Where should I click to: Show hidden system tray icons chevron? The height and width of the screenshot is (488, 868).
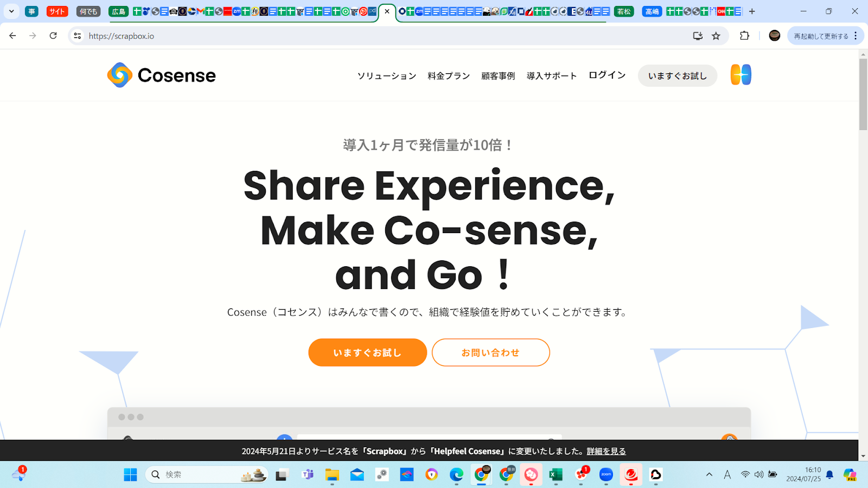click(x=709, y=474)
